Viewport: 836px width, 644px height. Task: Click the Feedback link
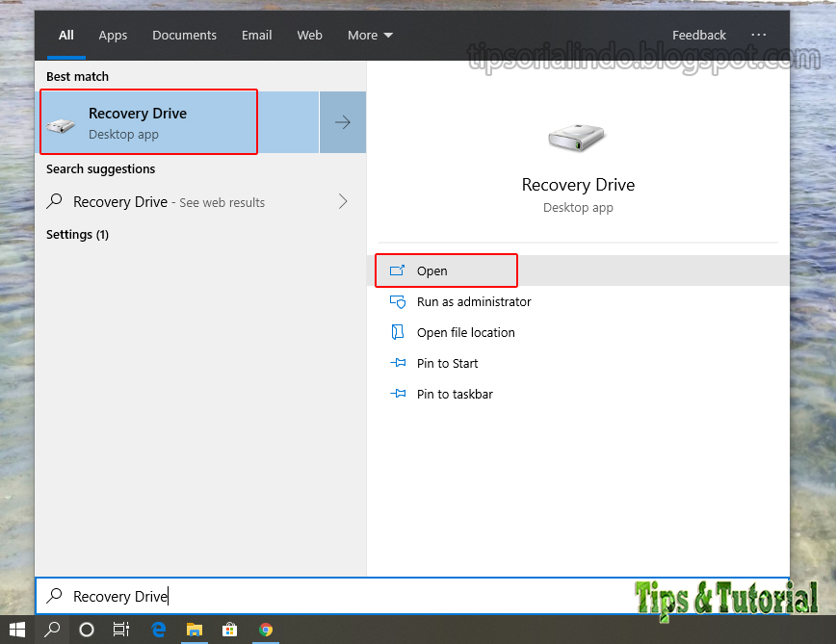click(699, 35)
